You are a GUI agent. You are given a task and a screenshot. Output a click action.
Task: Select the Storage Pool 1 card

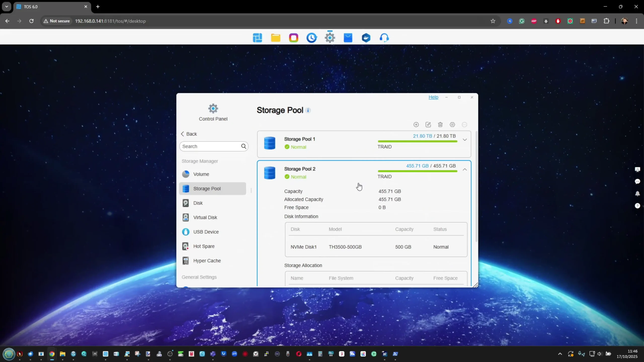[327, 144]
